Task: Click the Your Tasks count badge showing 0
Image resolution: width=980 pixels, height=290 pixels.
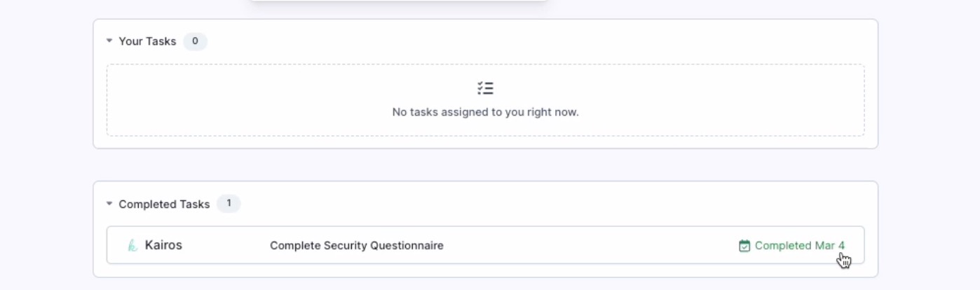Action: (195, 41)
